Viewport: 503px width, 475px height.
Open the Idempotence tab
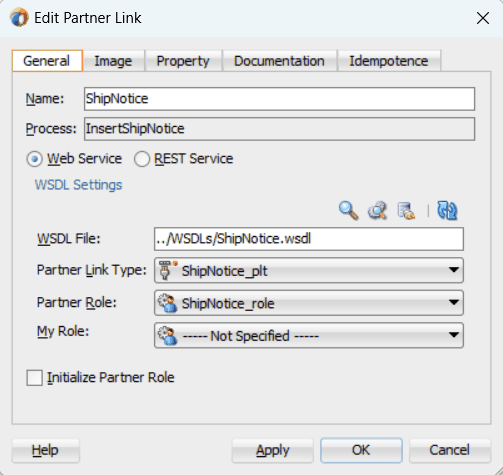[389, 61]
